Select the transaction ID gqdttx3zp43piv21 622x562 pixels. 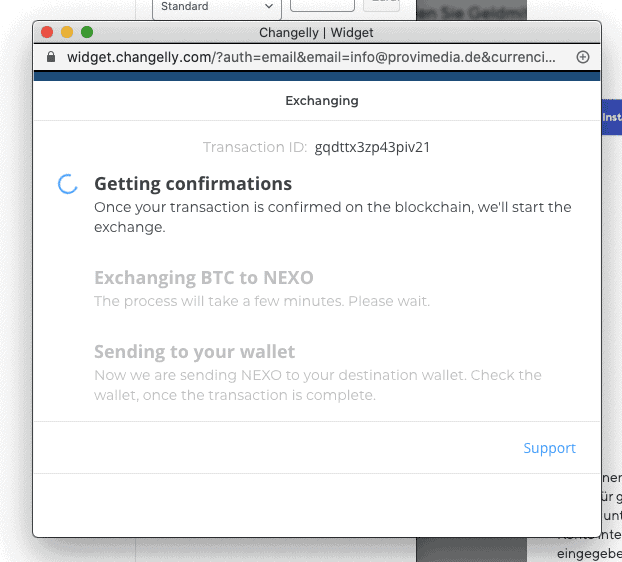tap(372, 147)
